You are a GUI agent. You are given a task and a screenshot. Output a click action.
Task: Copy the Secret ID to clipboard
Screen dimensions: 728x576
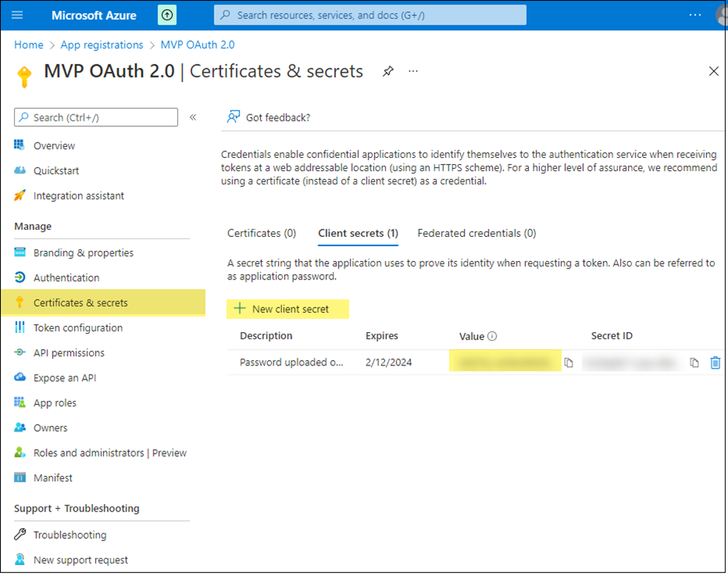tap(694, 362)
